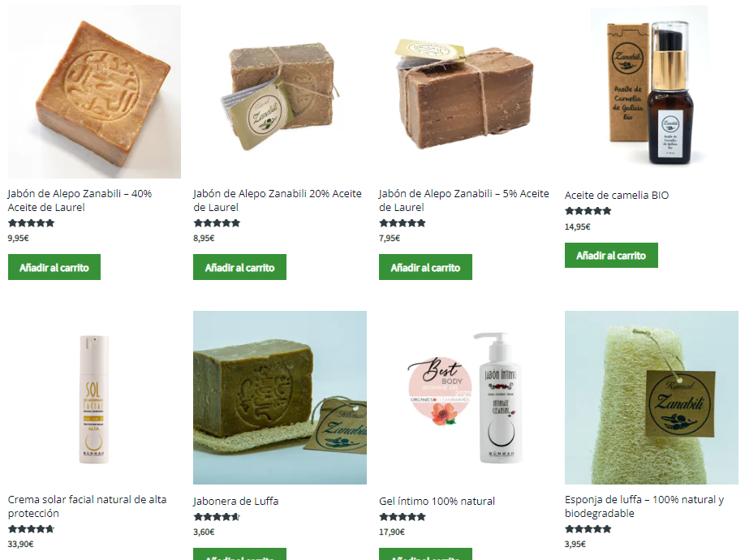Open the facial sunscreen product image

tap(94, 398)
